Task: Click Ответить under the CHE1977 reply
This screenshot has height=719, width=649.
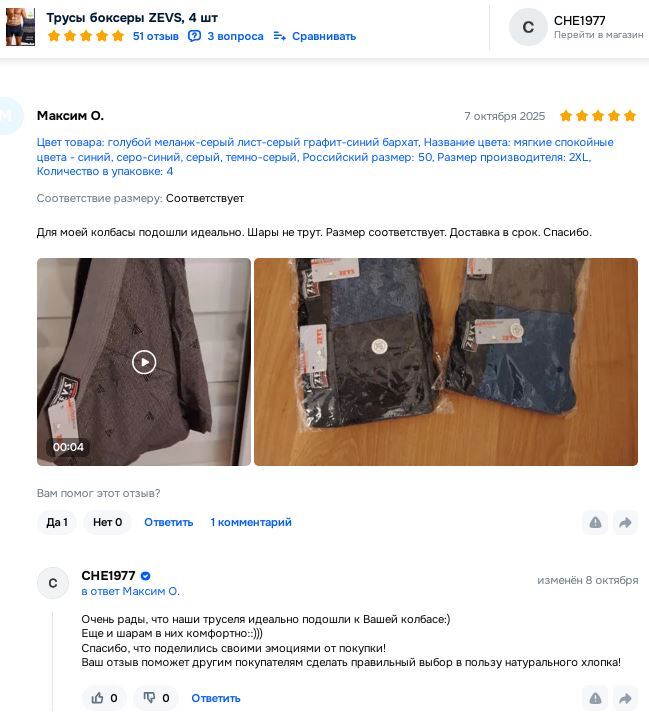Action: 216,698
